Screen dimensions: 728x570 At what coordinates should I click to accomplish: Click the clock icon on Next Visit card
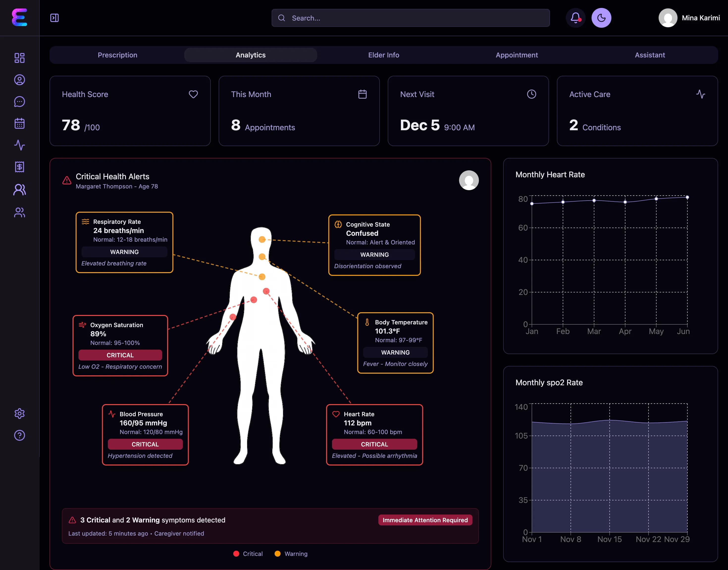pyautogui.click(x=531, y=94)
